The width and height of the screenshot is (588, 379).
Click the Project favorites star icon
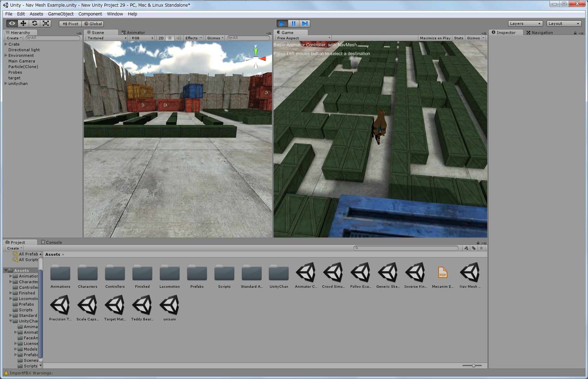(481, 248)
